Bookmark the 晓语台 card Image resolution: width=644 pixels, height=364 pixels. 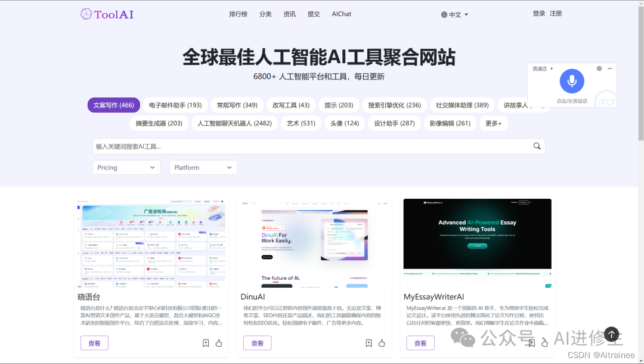click(206, 343)
